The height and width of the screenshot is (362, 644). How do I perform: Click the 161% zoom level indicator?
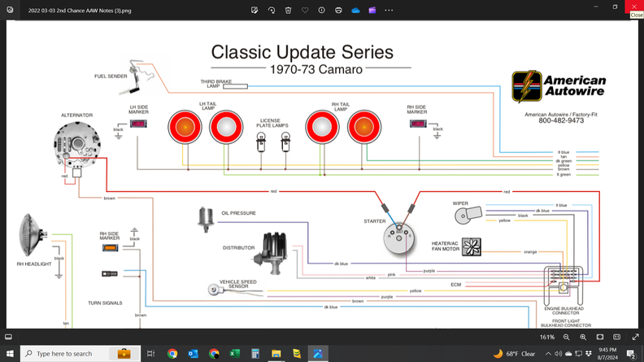point(547,337)
